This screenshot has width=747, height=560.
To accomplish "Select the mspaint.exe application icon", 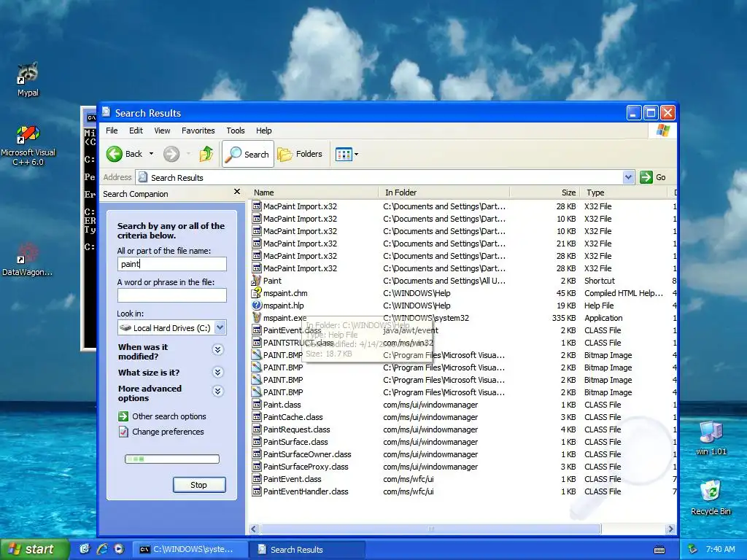I will tap(257, 318).
